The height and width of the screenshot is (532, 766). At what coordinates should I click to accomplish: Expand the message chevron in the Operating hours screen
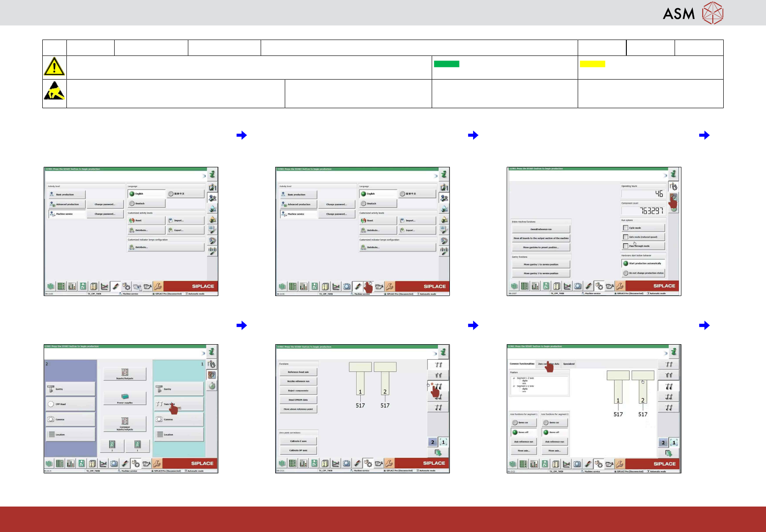coord(665,176)
